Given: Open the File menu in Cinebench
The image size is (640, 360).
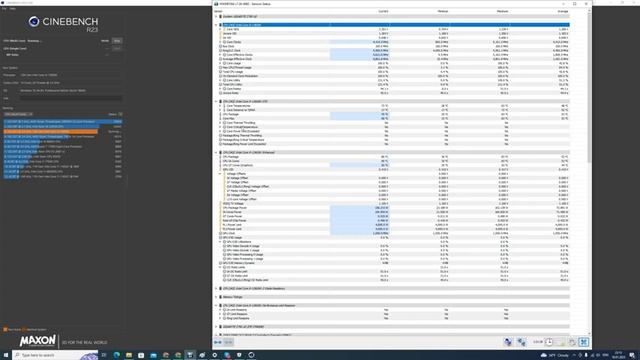Looking at the screenshot, I should [4, 8].
